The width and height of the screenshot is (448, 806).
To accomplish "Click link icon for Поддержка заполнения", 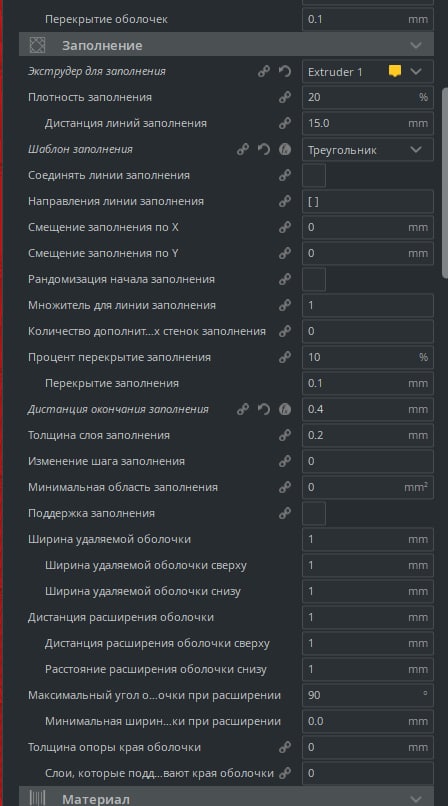I will [x=285, y=513].
